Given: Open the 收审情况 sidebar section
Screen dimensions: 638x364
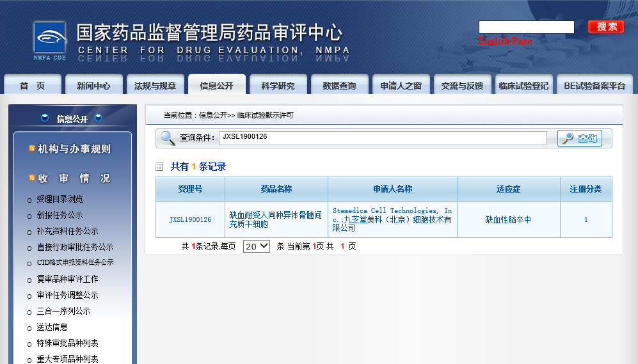Looking at the screenshot, I should pyautogui.click(x=74, y=178).
